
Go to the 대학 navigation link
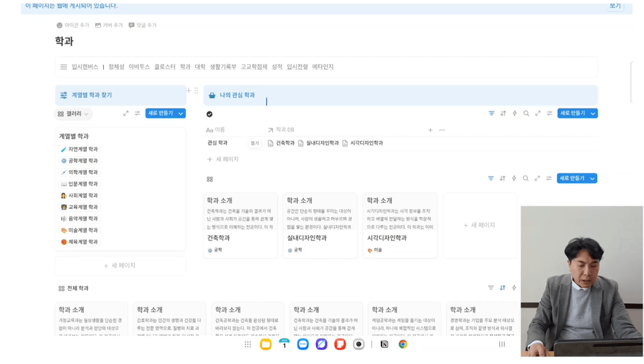(200, 66)
